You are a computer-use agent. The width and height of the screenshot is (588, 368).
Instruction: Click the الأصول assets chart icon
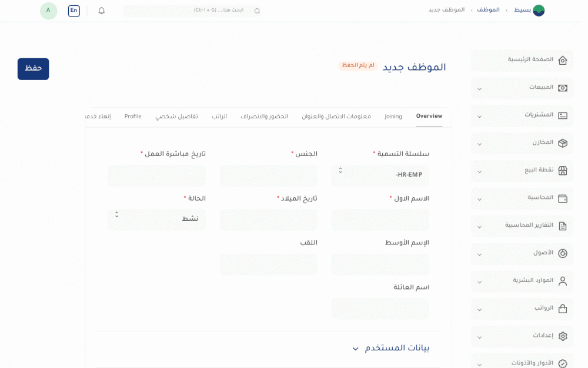(x=563, y=253)
